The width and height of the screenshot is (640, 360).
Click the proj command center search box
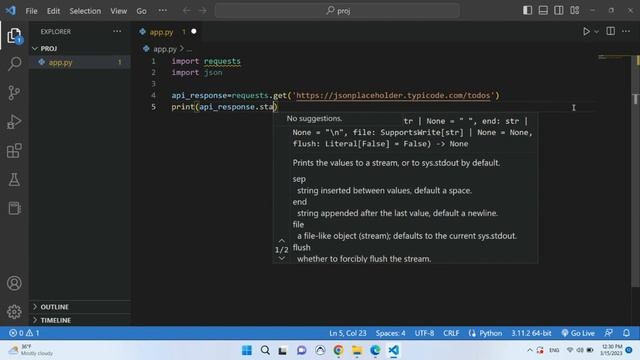[x=337, y=11]
